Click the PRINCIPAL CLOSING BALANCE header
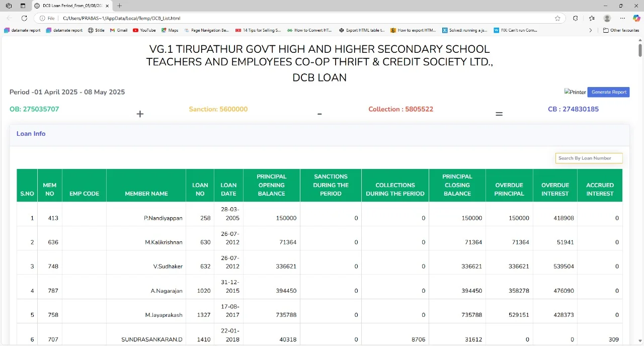This screenshot has width=644, height=346. coord(457,185)
